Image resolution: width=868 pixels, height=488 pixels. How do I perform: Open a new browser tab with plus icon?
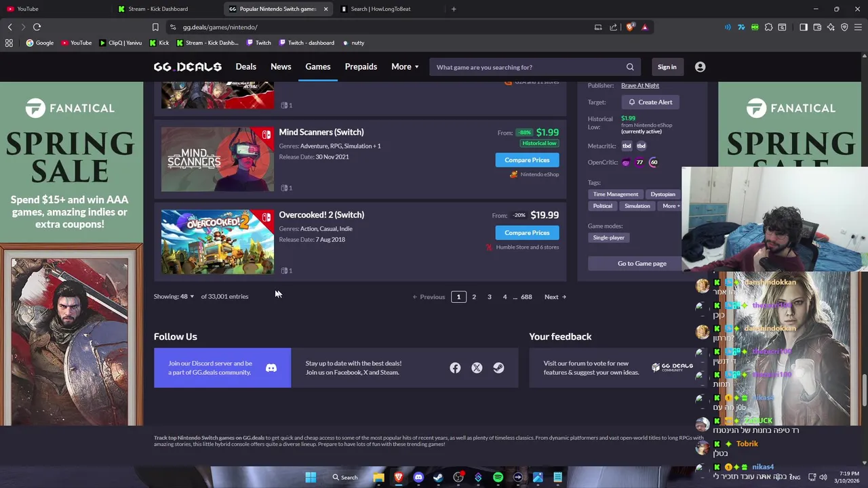click(x=454, y=9)
